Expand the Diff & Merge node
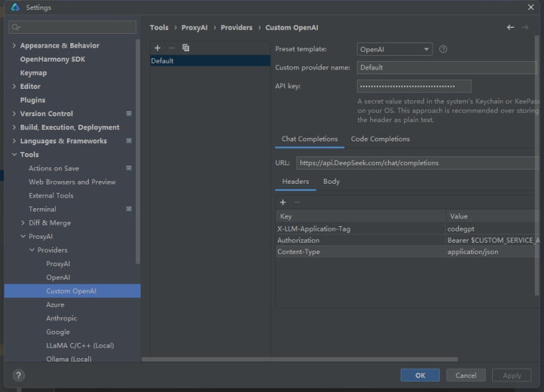The width and height of the screenshot is (544, 392). 23,223
